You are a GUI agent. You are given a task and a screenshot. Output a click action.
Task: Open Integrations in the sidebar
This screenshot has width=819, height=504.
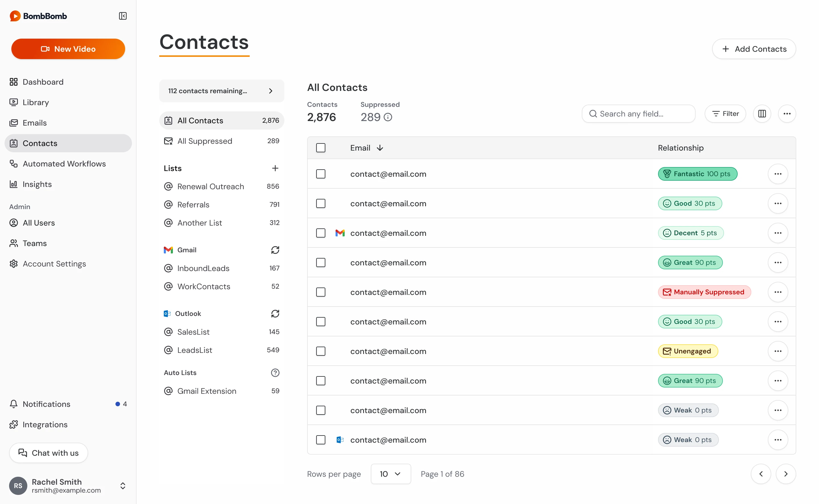[x=68, y=425]
